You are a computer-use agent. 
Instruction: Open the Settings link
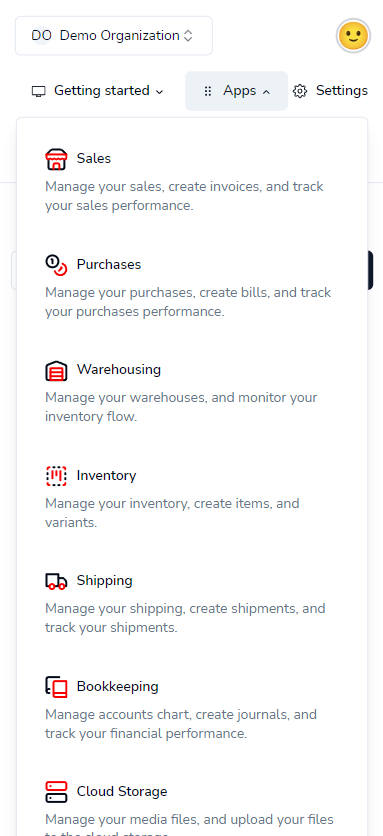331,91
